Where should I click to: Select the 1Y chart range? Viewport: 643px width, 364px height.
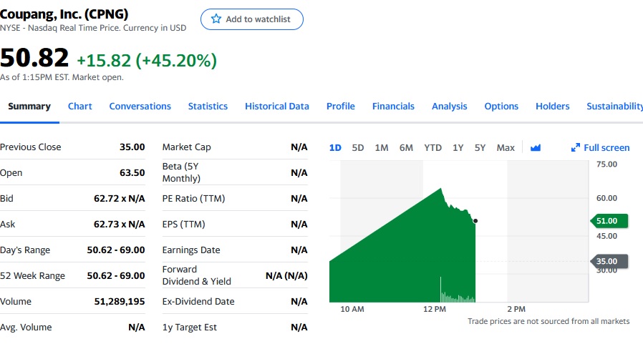tap(458, 148)
